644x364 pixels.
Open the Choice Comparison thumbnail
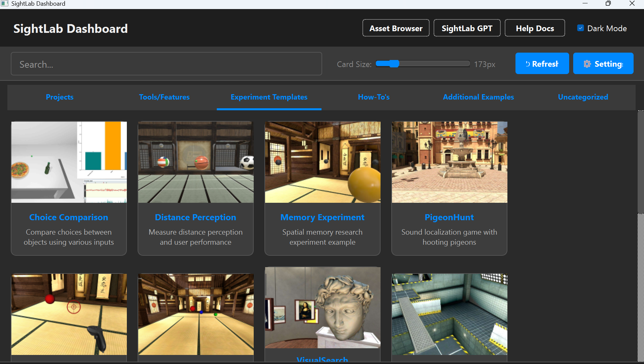coord(69,162)
